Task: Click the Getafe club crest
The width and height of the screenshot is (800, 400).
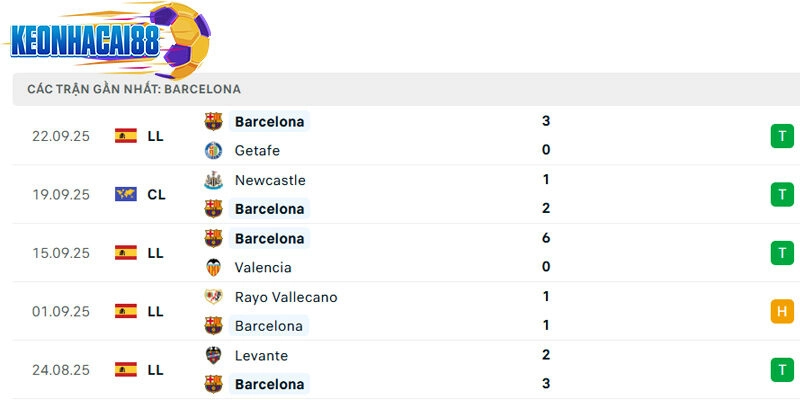Action: [x=213, y=151]
